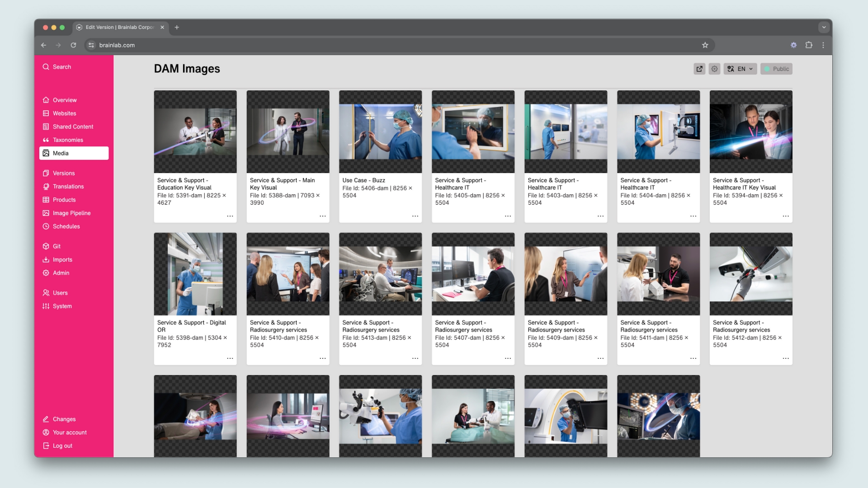
Task: Navigate to Git in the sidebar
Action: (57, 246)
